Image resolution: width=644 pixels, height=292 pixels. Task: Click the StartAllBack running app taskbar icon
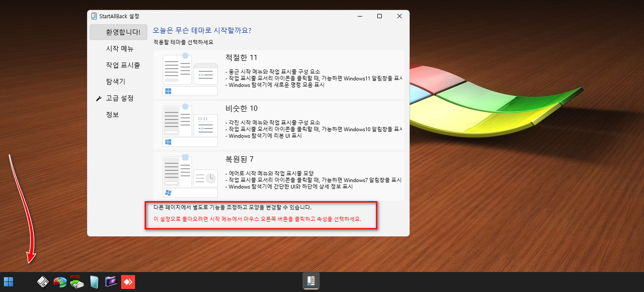pyautogui.click(x=311, y=281)
